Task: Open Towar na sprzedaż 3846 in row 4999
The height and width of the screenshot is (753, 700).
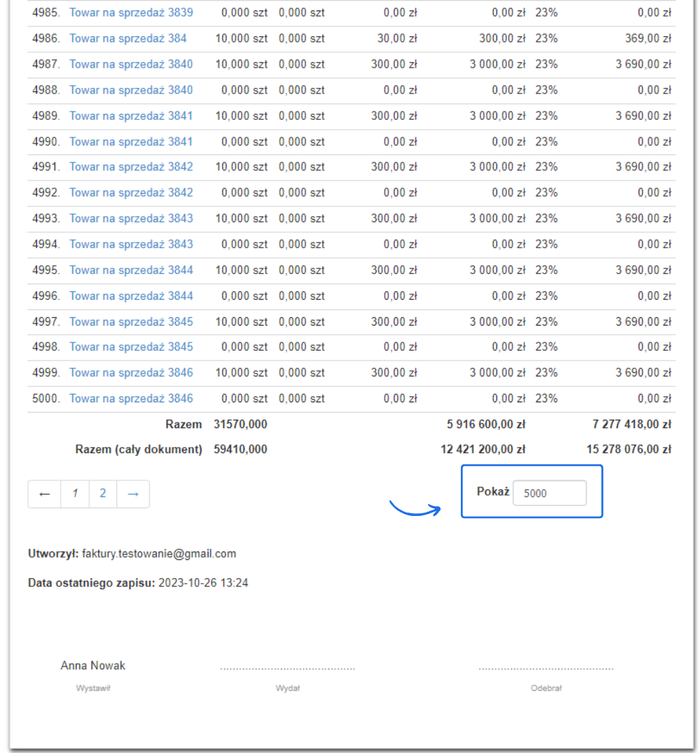Action: (x=131, y=372)
